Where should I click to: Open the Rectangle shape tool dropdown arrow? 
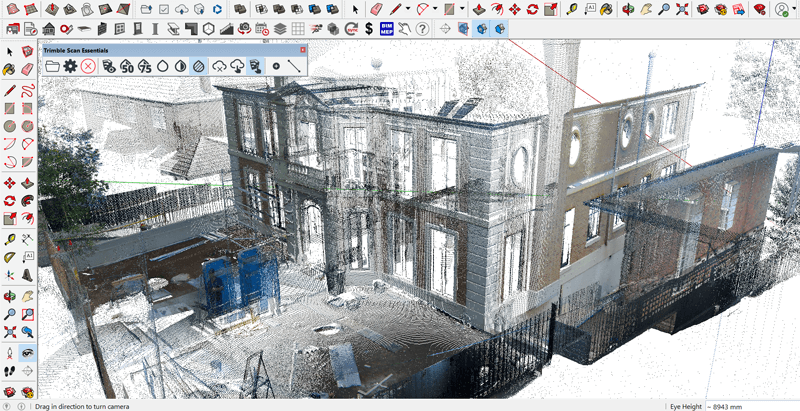[x=461, y=10]
